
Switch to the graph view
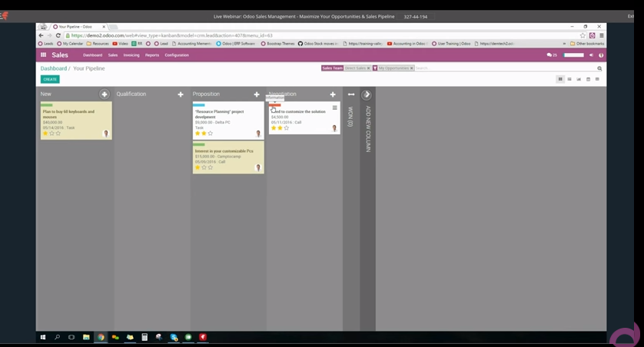coord(579,79)
